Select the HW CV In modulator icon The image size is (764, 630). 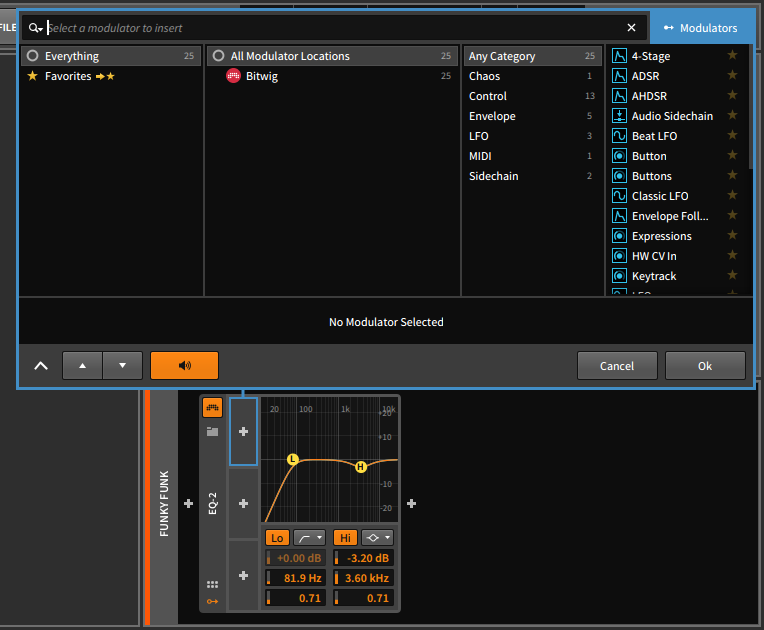pyautogui.click(x=619, y=256)
